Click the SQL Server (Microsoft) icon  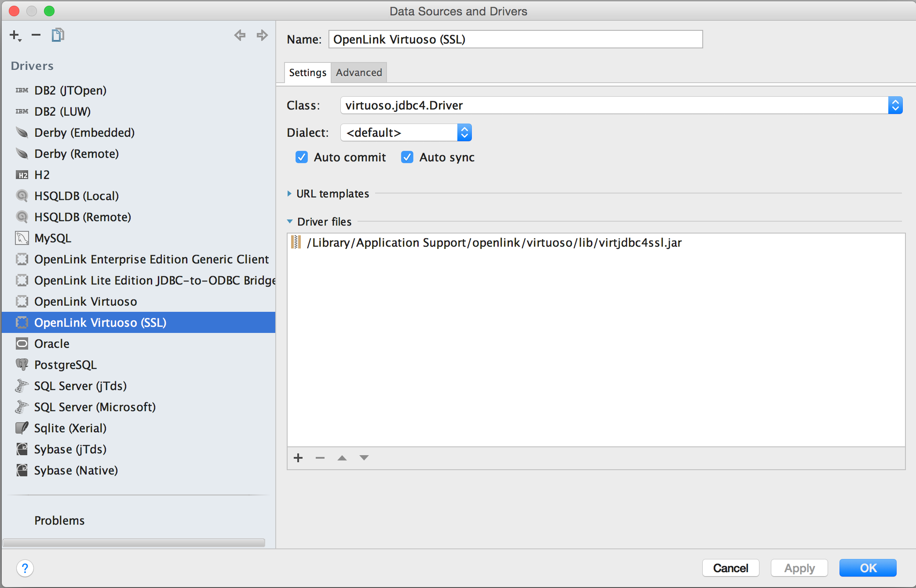pyautogui.click(x=22, y=407)
